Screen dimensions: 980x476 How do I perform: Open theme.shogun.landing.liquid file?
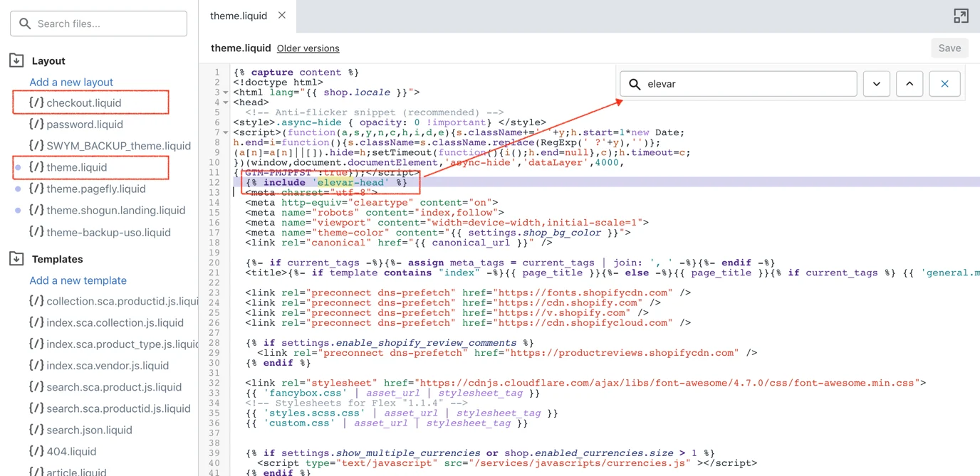point(115,210)
